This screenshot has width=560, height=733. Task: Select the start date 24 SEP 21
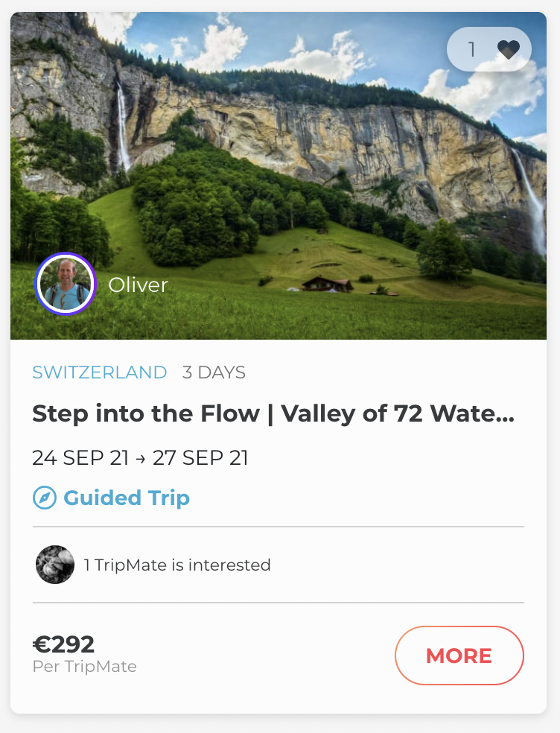coord(80,457)
